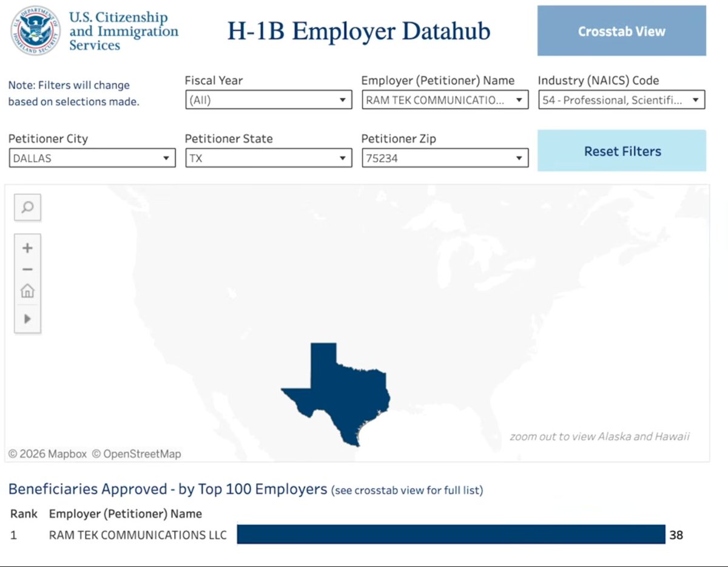Screen dimensions: 728x567
Task: Click the RAM TEK COMMUNICATIONS LLC employer name
Action: [x=138, y=535]
